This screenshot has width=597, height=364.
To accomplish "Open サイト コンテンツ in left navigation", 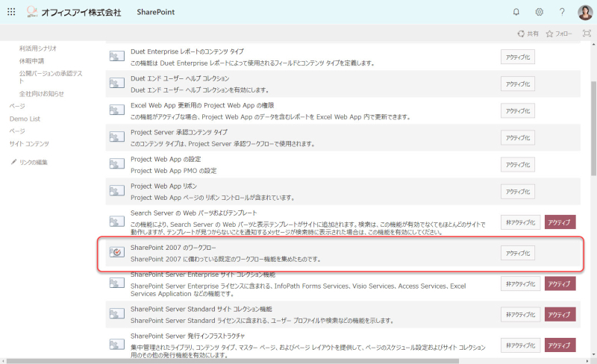I will [x=29, y=144].
